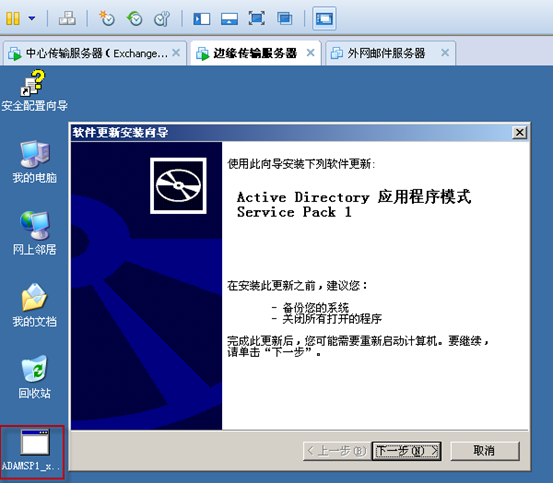Viewport: 553px width, 483px height.
Task: Click the 关闭所有打开的程序 bullet text
Action: 332,319
